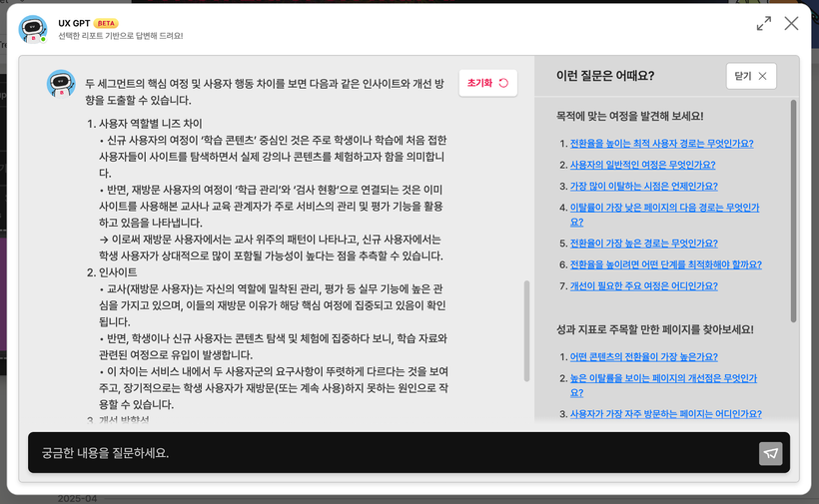Pick 전환율을 높이려면 어떤 단계를 최적화해야 할까요? link
This screenshot has height=504, width=819.
(665, 264)
